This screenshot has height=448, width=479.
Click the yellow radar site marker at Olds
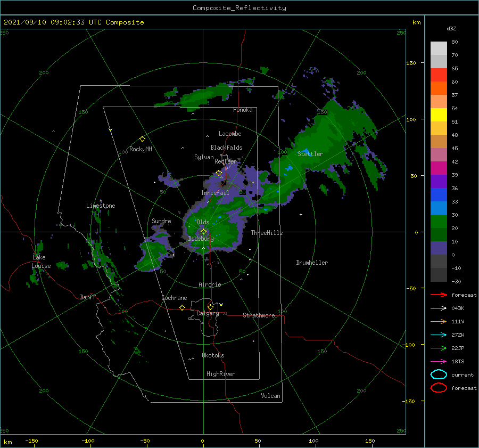(x=203, y=232)
